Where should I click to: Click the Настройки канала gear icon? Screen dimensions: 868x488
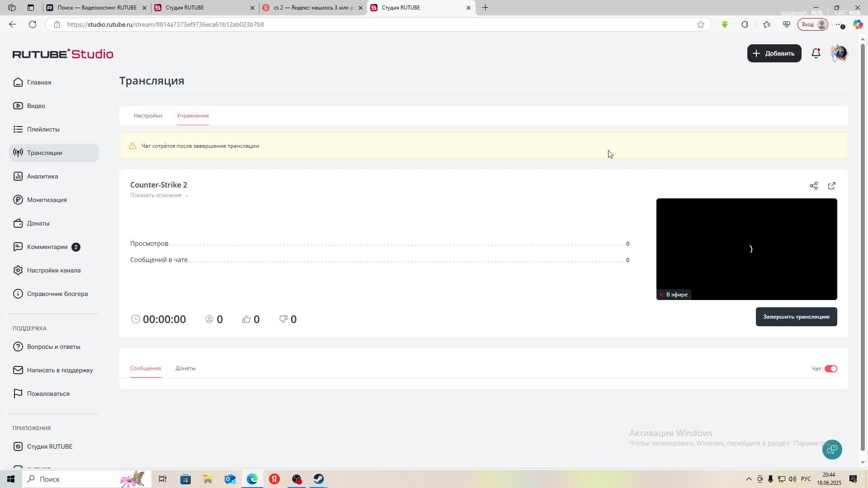click(18, 270)
